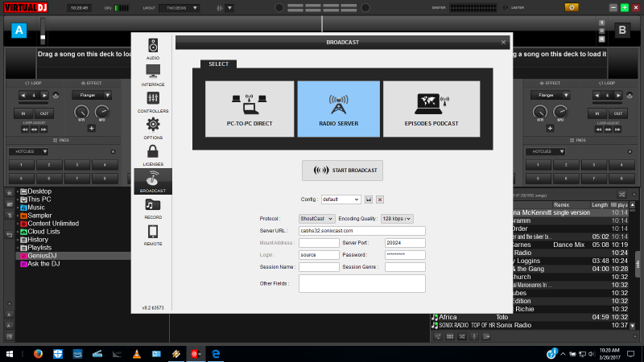Click left deck loop OUT button
644x362 pixels.
(x=44, y=113)
